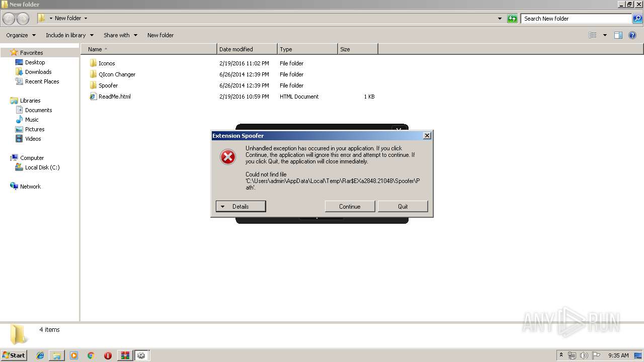Open the Share with dropdown
Viewport: 644px width, 362px height.
[121, 35]
